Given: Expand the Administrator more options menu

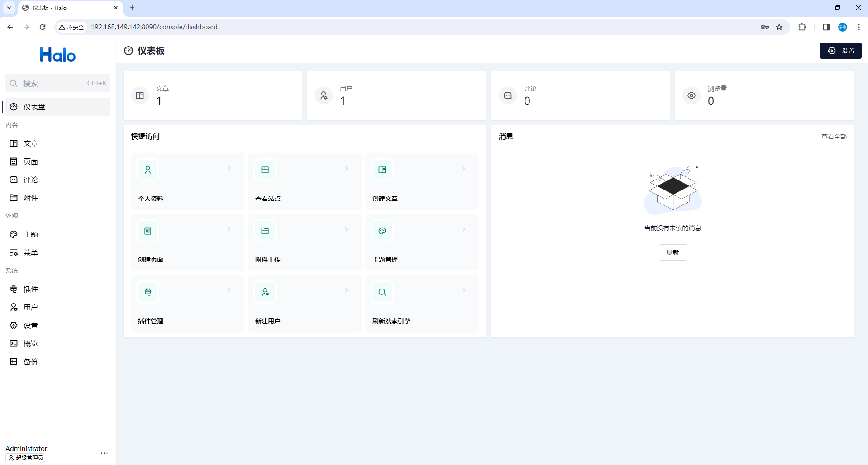Looking at the screenshot, I should click(x=105, y=453).
